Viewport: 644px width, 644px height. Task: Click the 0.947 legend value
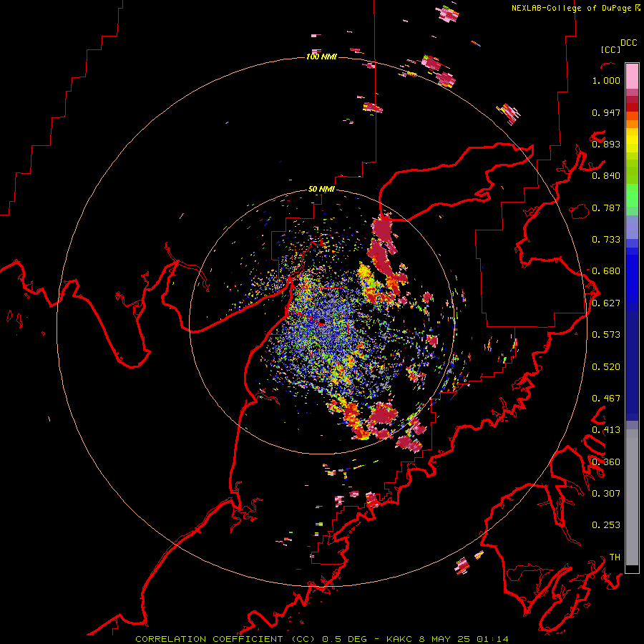pyautogui.click(x=606, y=112)
